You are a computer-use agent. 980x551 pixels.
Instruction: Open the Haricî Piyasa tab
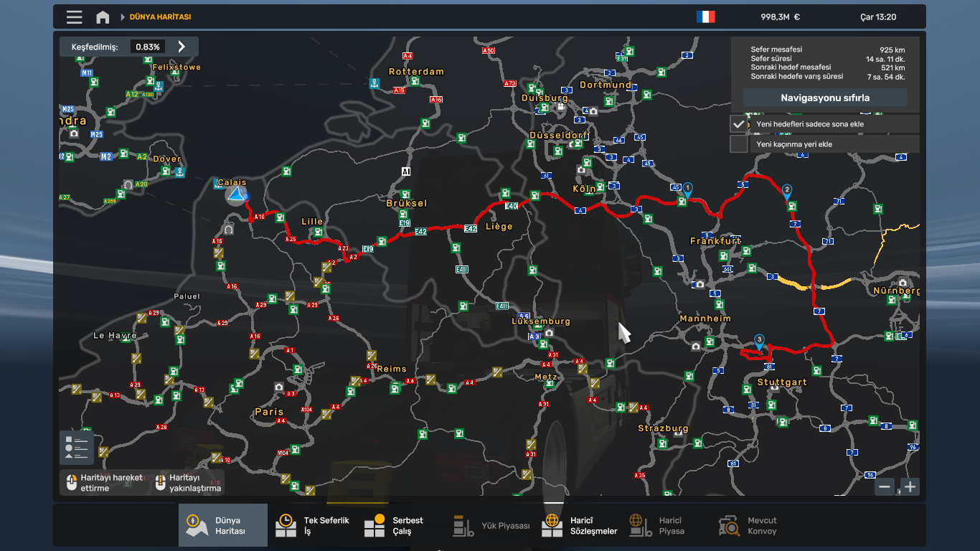point(668,526)
